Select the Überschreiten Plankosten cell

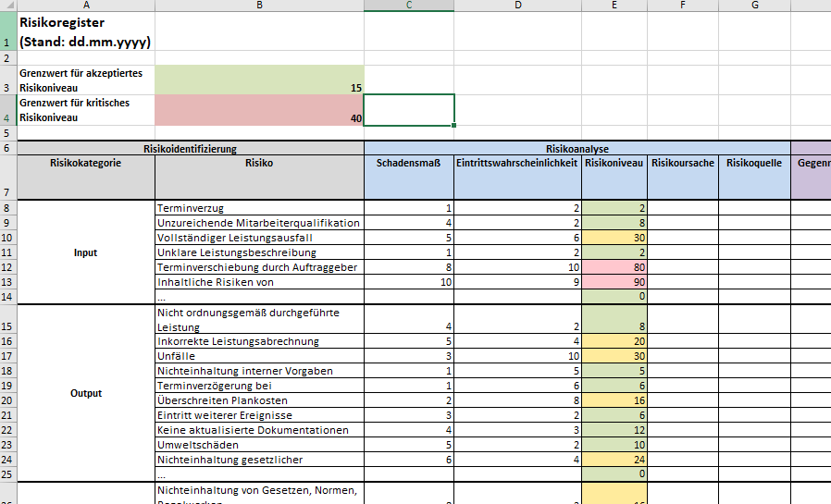pyautogui.click(x=260, y=400)
